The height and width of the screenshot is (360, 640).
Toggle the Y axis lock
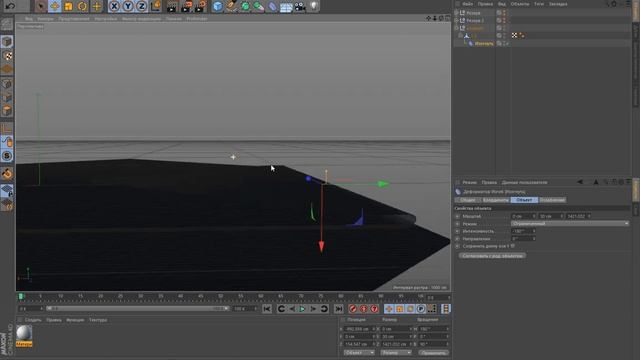128,6
